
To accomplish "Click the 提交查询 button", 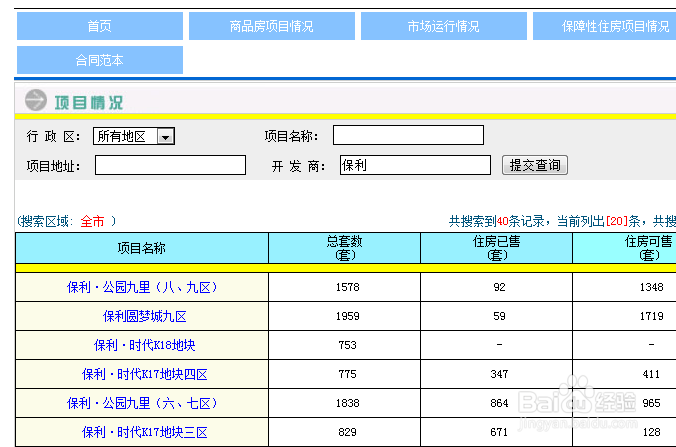I will click(535, 165).
